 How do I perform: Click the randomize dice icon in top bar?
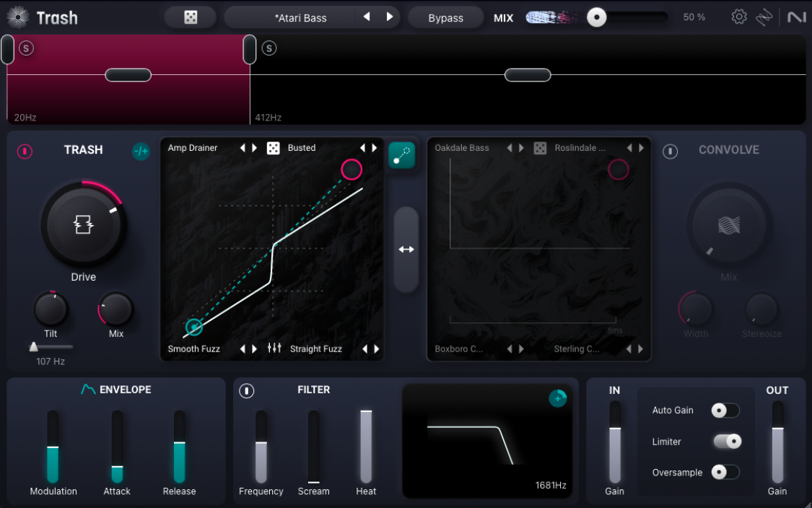click(190, 17)
